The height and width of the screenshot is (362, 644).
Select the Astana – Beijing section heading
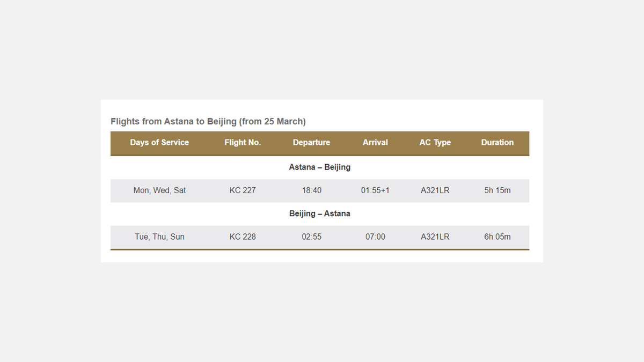(319, 167)
